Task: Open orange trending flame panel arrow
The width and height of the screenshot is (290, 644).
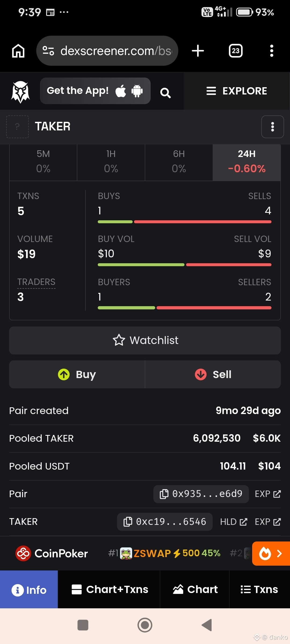Action: (x=271, y=553)
